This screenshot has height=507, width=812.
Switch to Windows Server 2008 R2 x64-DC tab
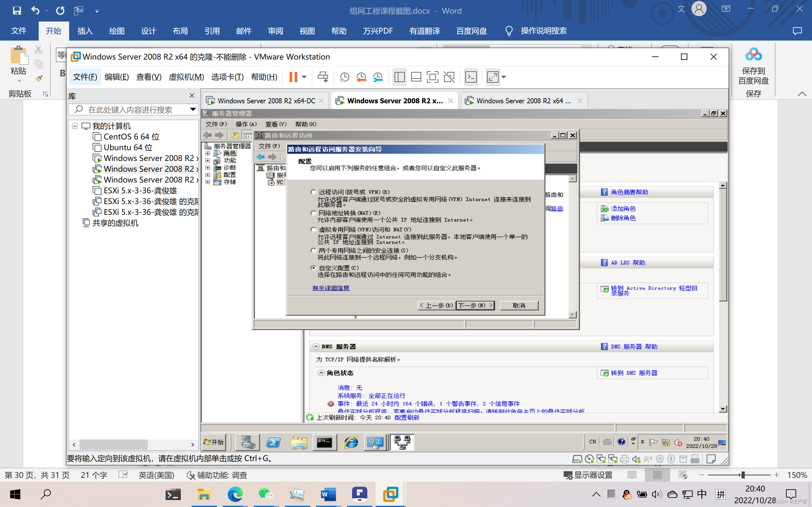click(x=266, y=100)
